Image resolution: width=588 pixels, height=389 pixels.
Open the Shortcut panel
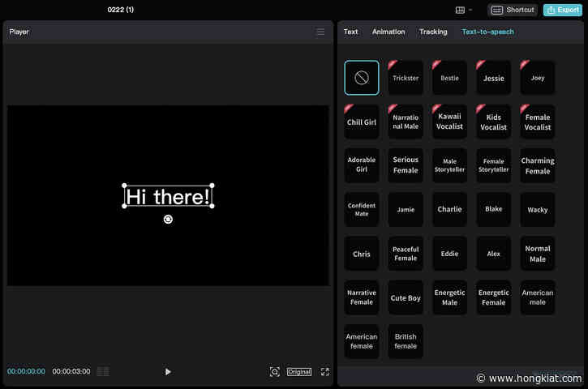pyautogui.click(x=513, y=10)
